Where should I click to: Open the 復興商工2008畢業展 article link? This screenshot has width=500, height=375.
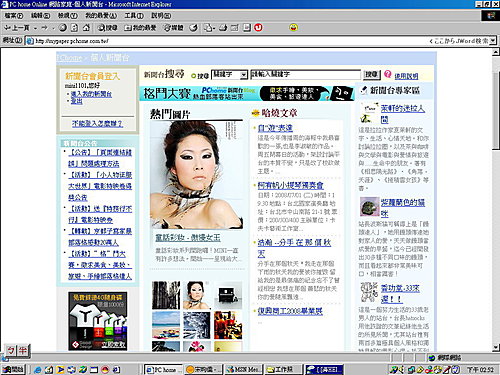point(290,311)
